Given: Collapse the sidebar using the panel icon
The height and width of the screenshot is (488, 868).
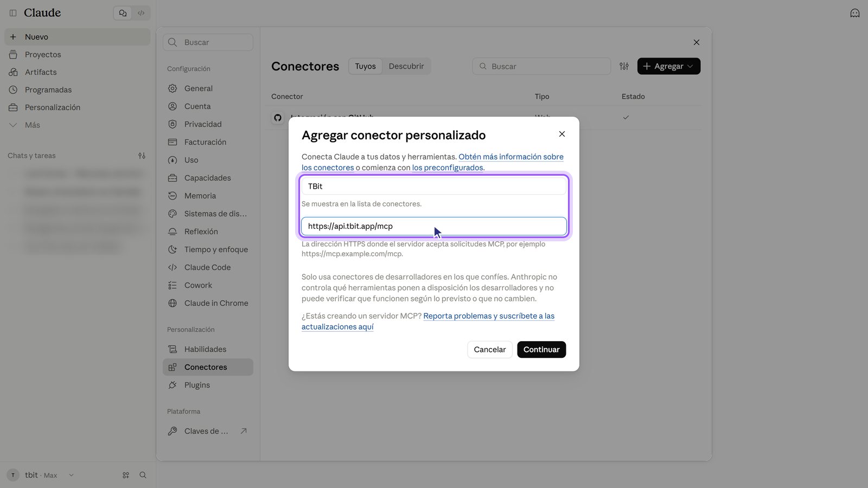Looking at the screenshot, I should [13, 13].
